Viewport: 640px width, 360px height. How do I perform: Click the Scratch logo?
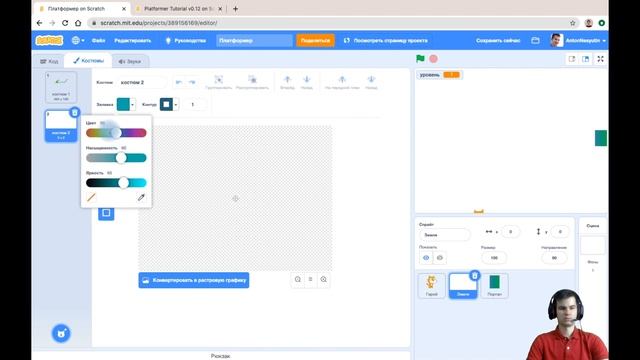point(49,40)
